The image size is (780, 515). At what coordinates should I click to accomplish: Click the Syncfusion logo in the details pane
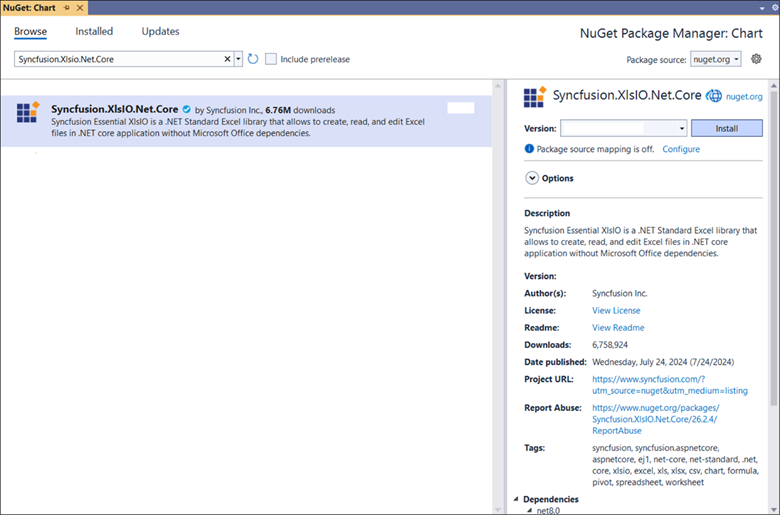tap(535, 97)
